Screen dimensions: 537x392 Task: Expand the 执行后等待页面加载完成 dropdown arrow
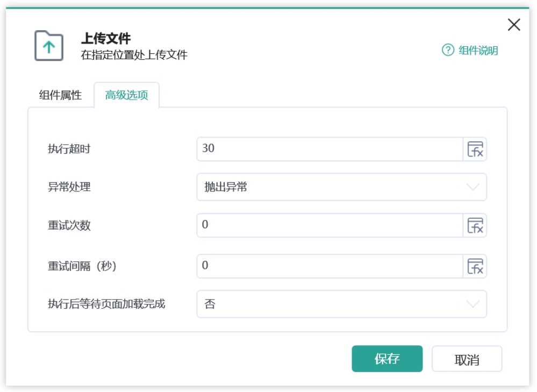472,304
